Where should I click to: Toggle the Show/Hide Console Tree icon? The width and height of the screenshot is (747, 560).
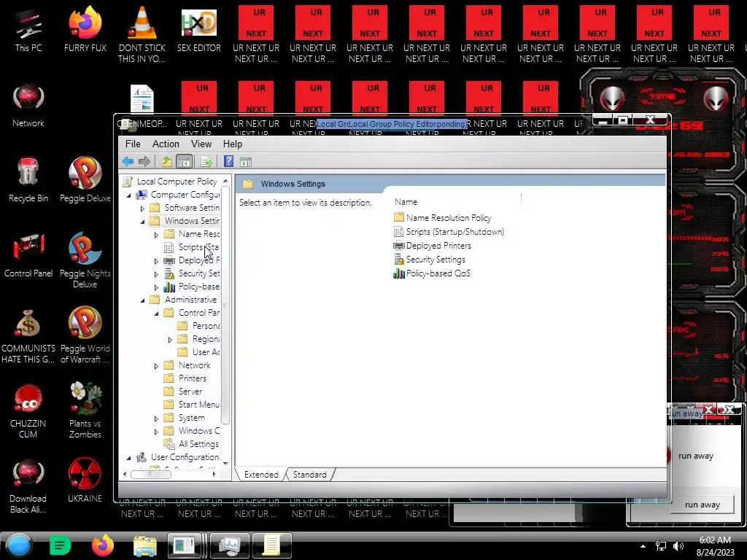coord(184,161)
